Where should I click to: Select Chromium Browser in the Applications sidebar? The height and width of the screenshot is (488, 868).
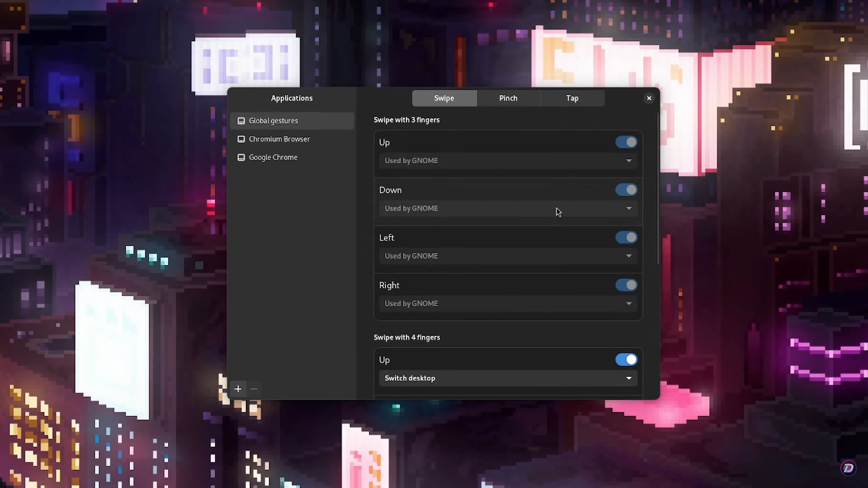[279, 139]
